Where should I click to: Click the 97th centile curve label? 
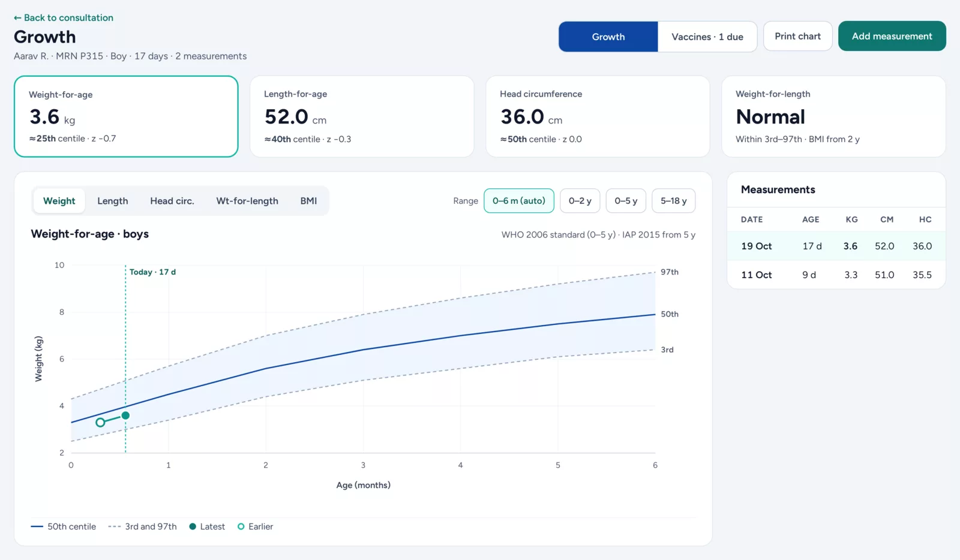pyautogui.click(x=670, y=272)
